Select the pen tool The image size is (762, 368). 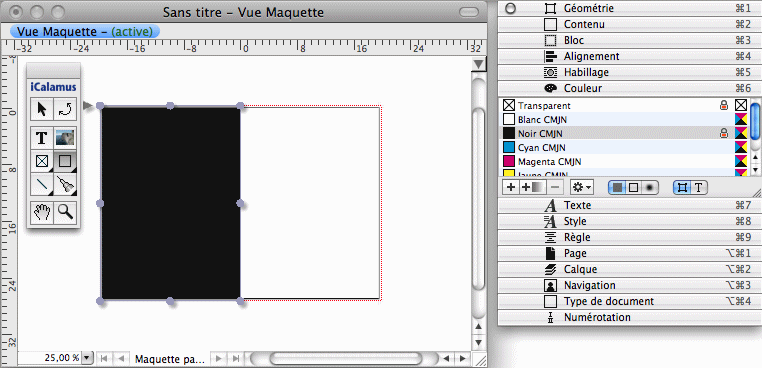(x=65, y=185)
